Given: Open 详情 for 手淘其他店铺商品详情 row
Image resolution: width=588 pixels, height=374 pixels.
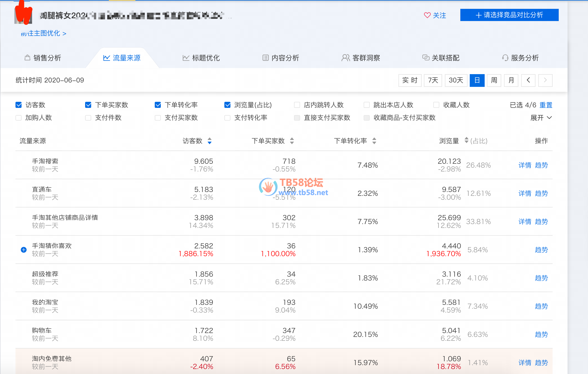Looking at the screenshot, I should 525,222.
